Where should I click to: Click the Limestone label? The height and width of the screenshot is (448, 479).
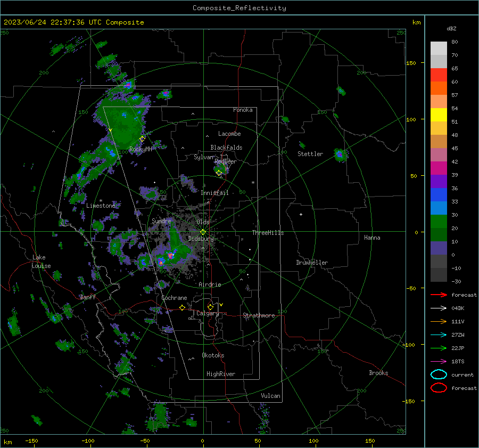pos(101,206)
